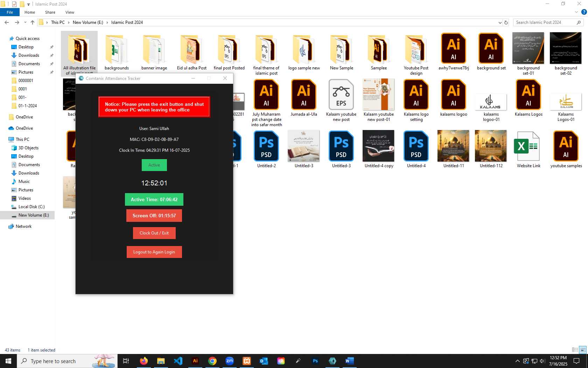The width and height of the screenshot is (588, 368).
Task: Open Local Disk (C:) in sidebar
Action: click(31, 207)
